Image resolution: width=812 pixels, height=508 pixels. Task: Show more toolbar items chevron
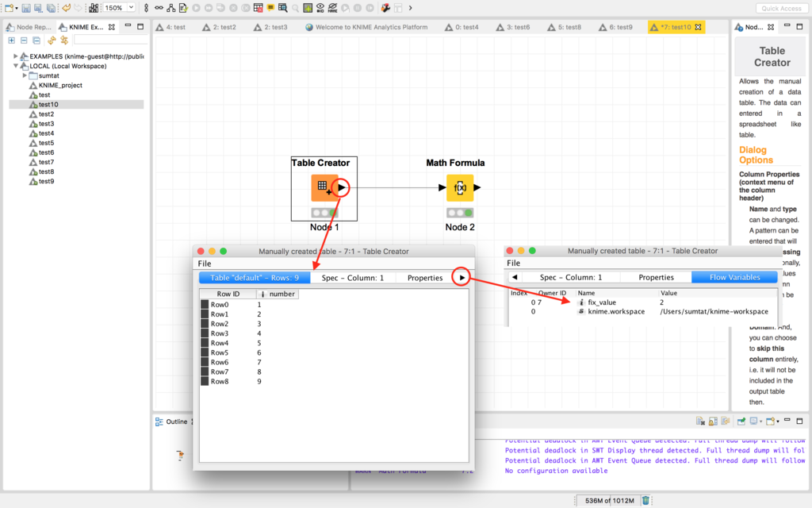(411, 8)
